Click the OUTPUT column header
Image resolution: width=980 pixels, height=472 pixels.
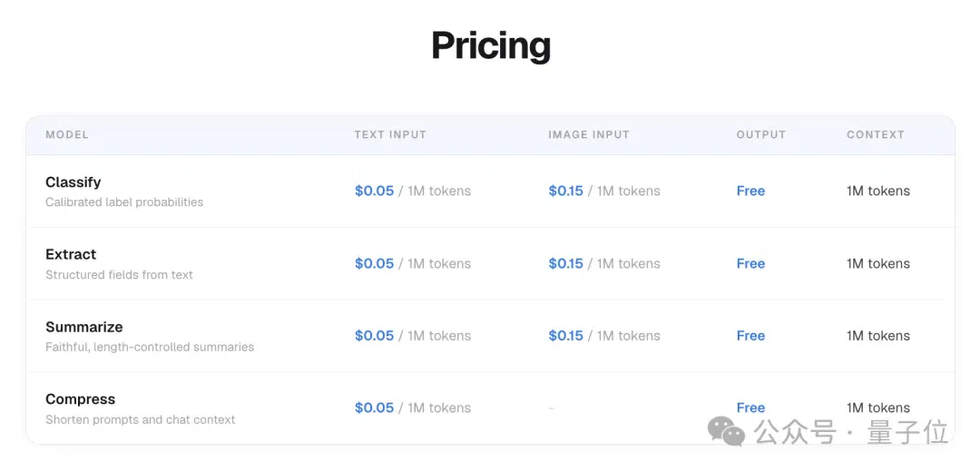click(x=760, y=134)
